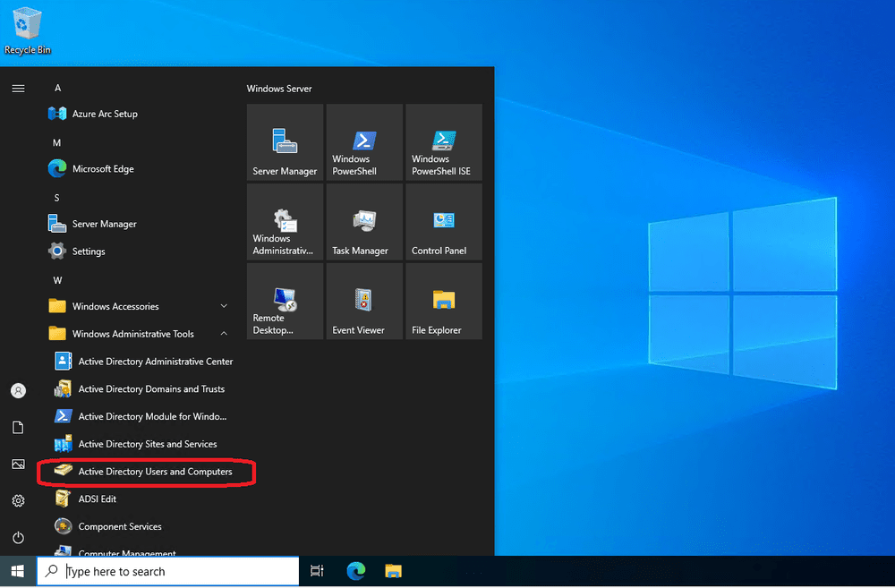This screenshot has width=895, height=588.
Task: Click the Windows Start button
Action: (x=18, y=571)
